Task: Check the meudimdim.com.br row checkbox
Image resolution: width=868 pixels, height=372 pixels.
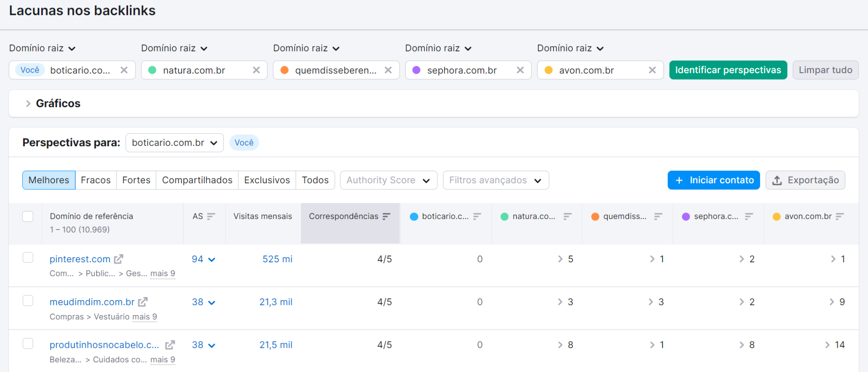Action: [28, 301]
